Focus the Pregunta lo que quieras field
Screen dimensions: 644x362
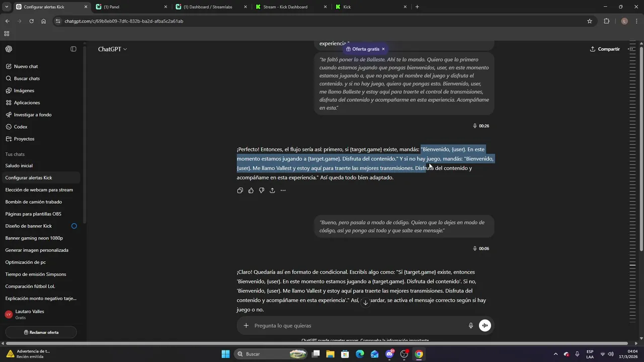(x=358, y=326)
